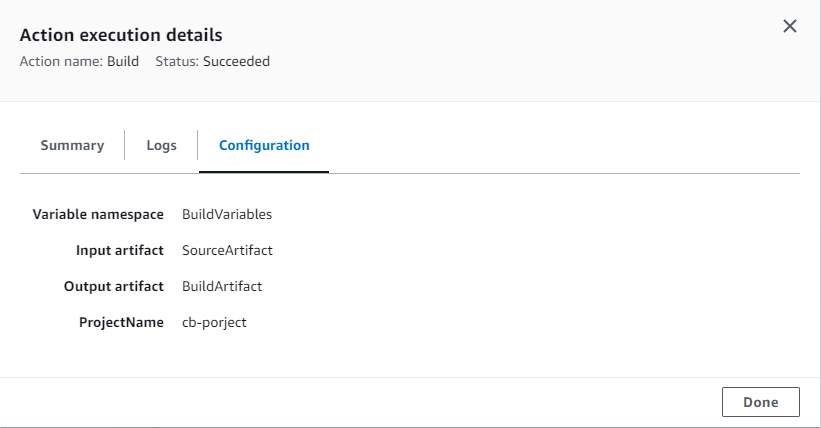Click the "ProjectName" field label
The height and width of the screenshot is (428, 821).
[x=121, y=322]
